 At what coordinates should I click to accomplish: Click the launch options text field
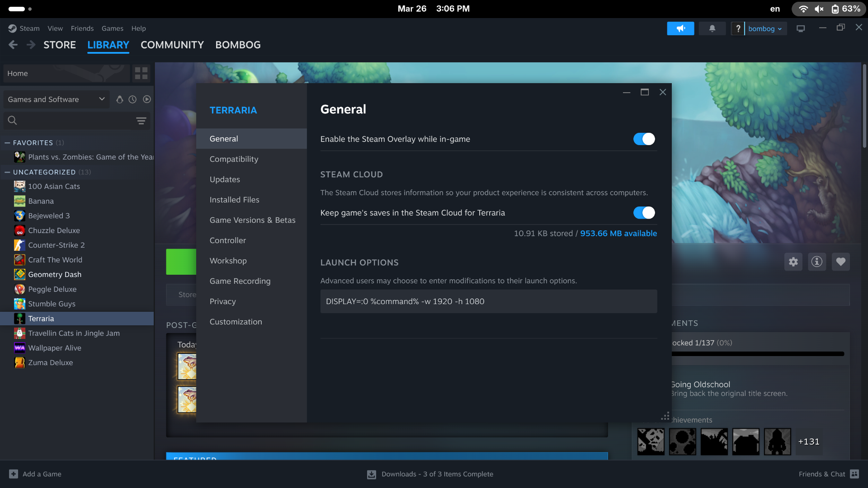489,301
